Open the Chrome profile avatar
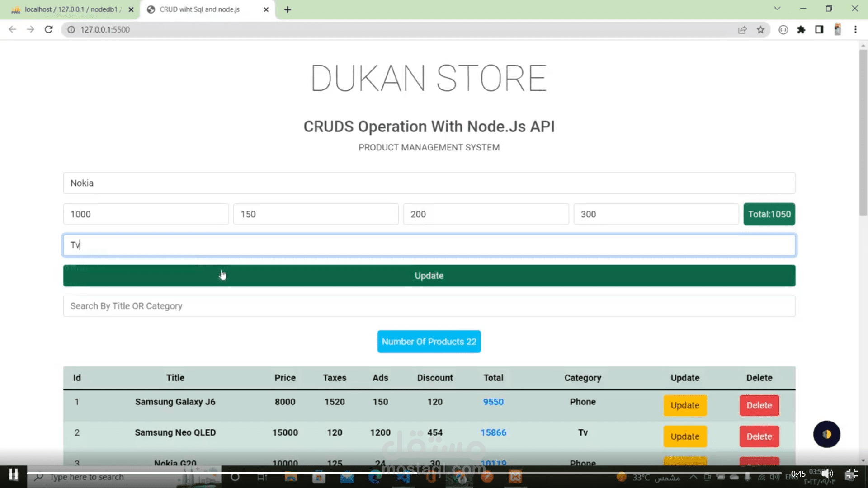 pos(837,30)
